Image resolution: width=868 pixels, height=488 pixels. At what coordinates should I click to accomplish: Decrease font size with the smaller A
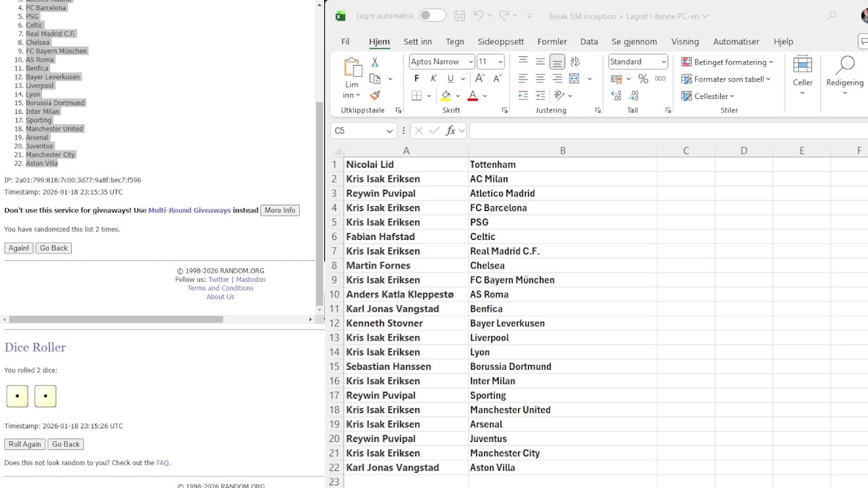497,79
